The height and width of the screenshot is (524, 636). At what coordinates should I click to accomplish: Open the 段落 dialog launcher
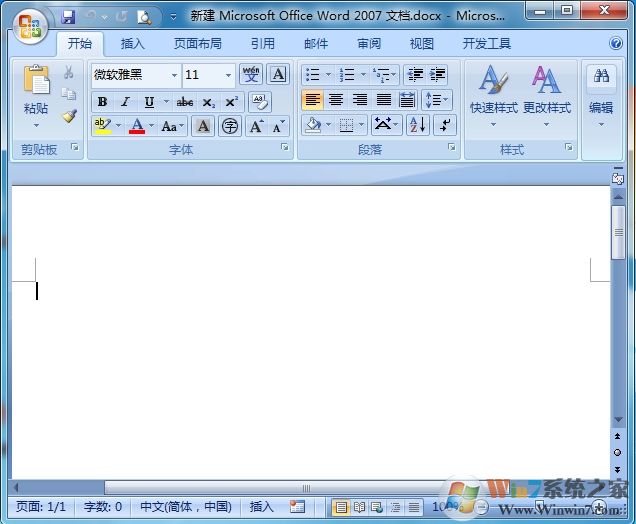coord(452,147)
